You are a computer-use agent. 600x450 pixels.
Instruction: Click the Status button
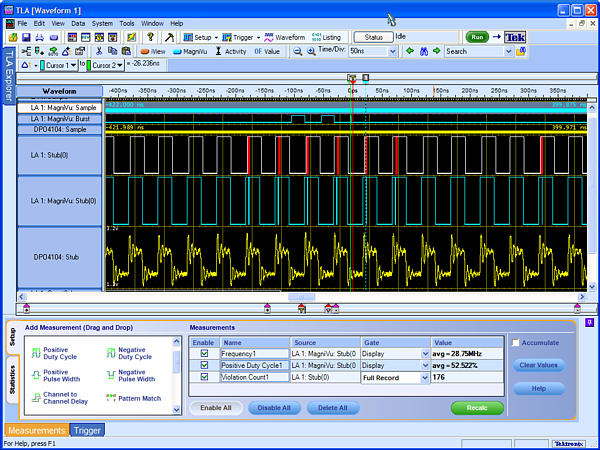click(x=373, y=37)
